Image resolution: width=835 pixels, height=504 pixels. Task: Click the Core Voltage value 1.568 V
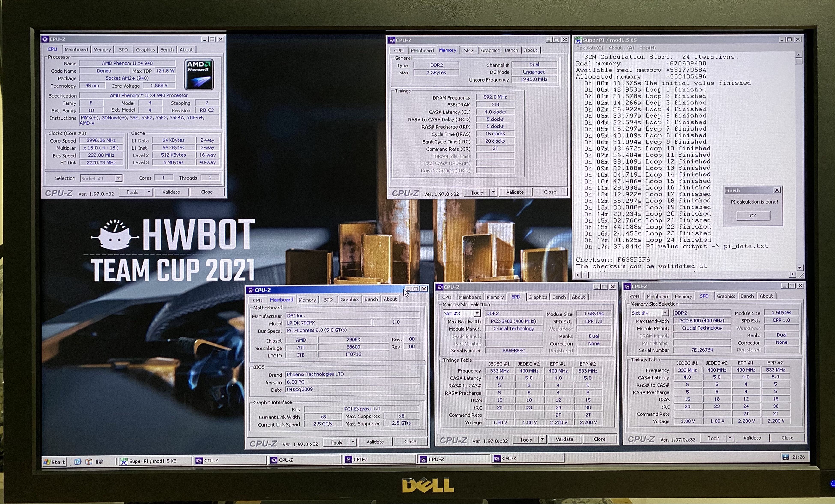[159, 86]
